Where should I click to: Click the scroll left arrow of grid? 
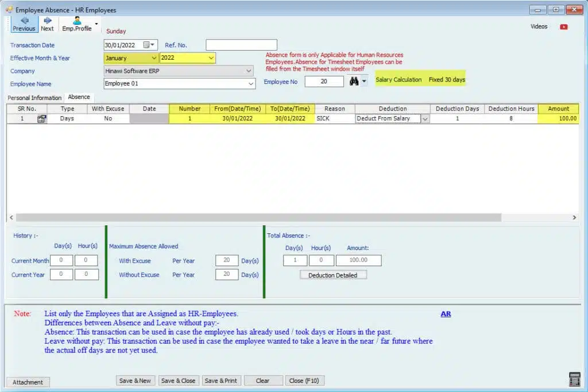pos(11,217)
